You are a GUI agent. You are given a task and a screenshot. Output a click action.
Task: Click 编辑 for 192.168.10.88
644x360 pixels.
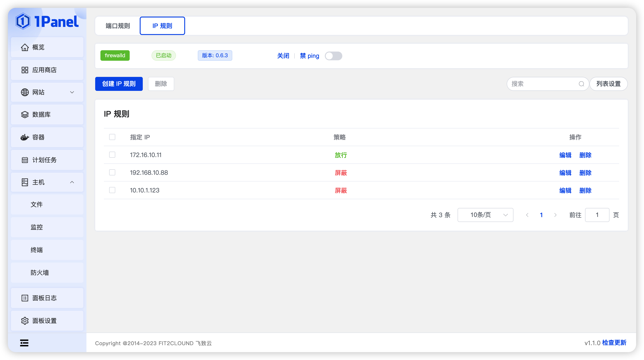point(565,173)
